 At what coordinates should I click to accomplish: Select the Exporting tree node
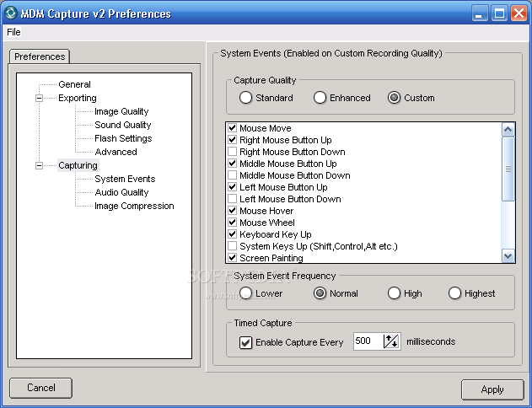click(78, 98)
